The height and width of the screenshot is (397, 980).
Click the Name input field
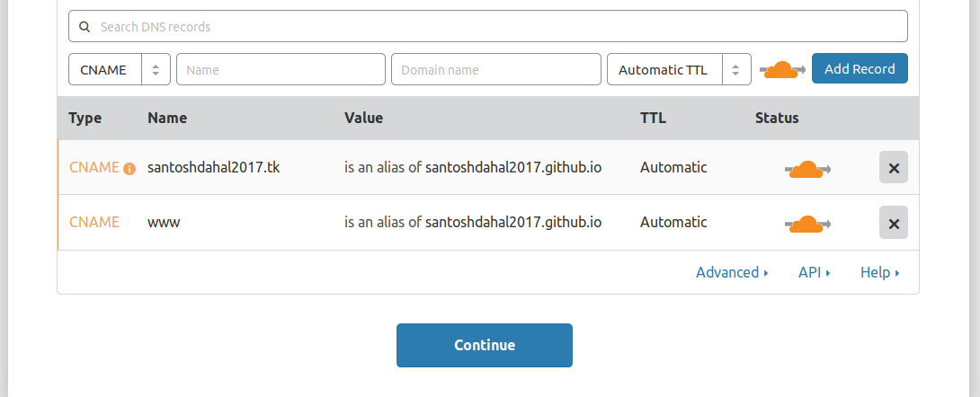coord(281,69)
